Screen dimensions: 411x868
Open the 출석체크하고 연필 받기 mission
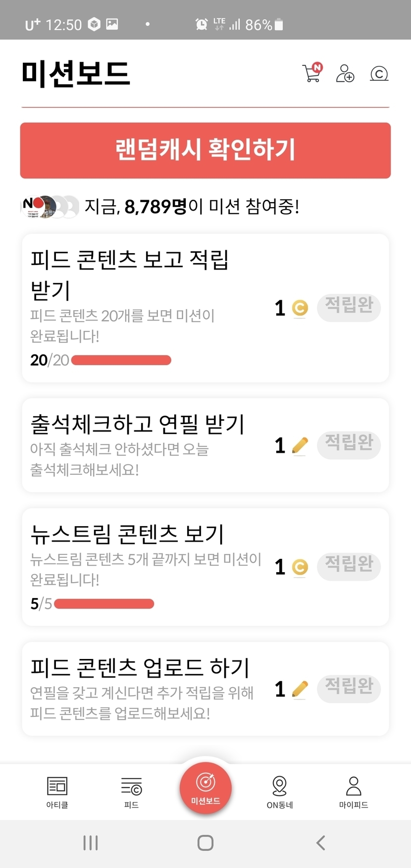[138, 424]
